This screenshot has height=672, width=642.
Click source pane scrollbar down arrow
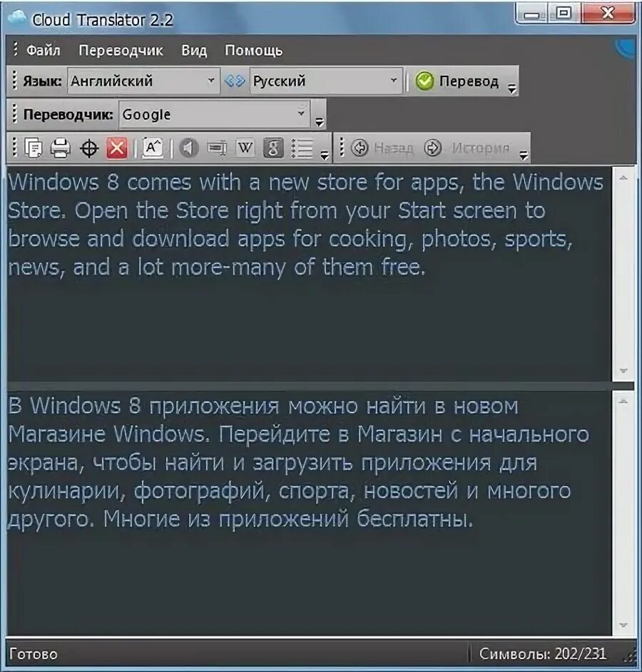point(623,370)
